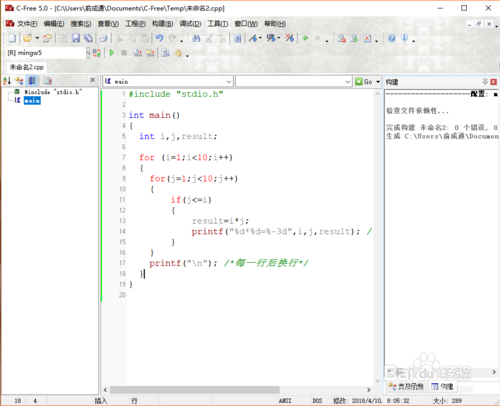The width and height of the screenshot is (500, 406).
Task: Click the New file icon
Action: point(12,38)
